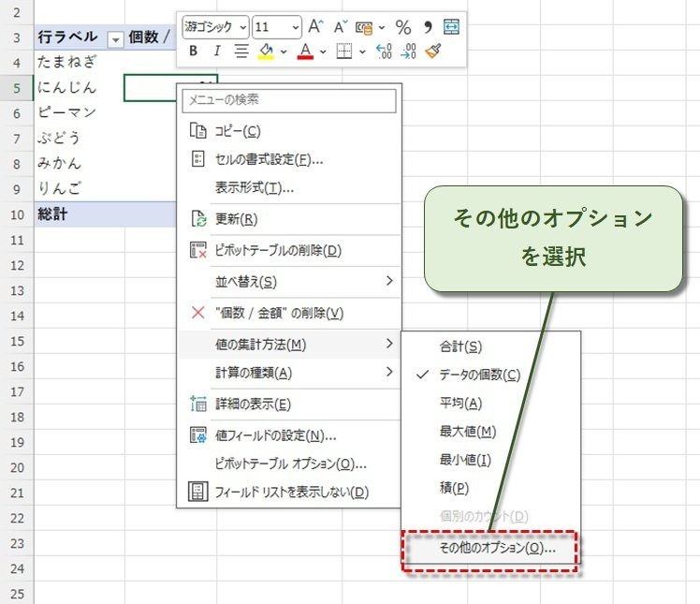This screenshot has width=700, height=604.
Task: Select the ピーマン row label cell
Action: tap(79, 112)
